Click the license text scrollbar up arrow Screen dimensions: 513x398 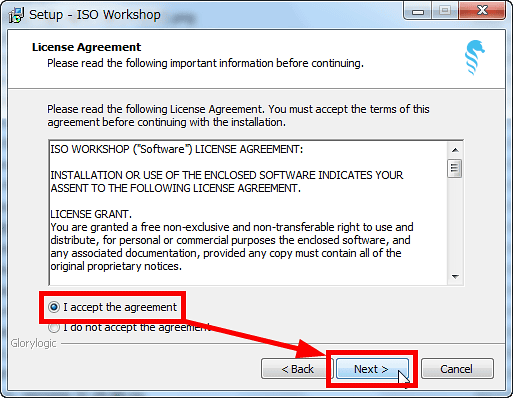455,150
